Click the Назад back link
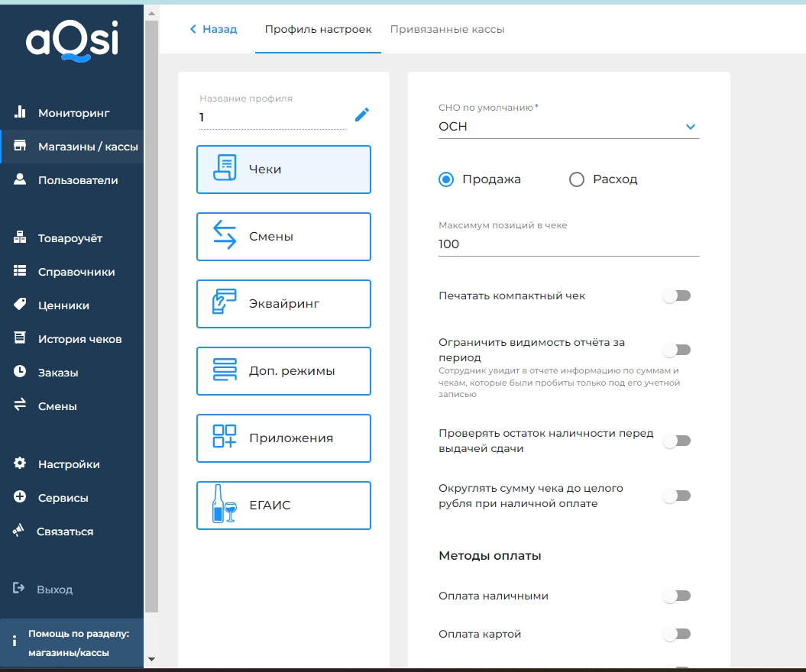Screen dimensions: 806x672 [x=213, y=29]
